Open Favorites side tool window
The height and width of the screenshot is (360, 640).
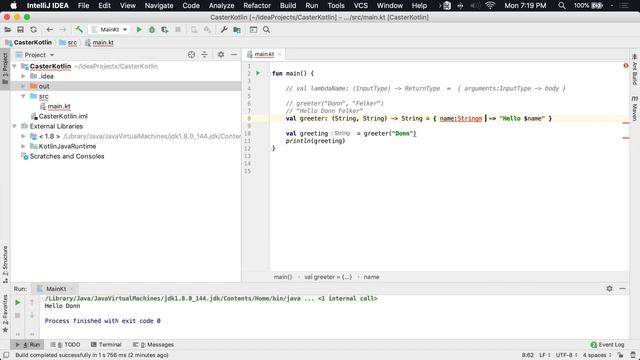click(5, 313)
